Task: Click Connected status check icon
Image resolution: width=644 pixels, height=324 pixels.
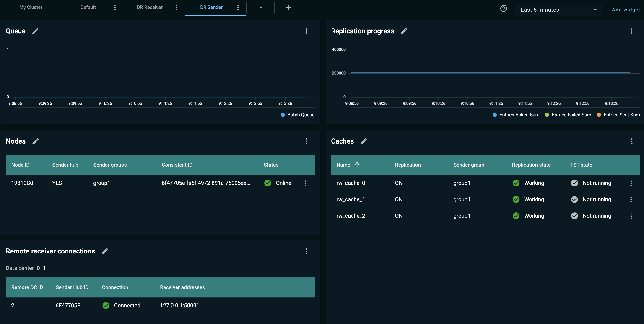Action: (106, 305)
